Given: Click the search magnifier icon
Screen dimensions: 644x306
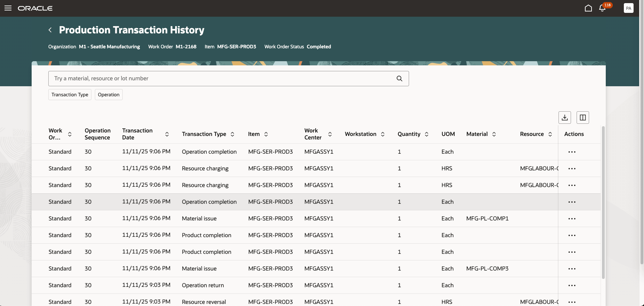Looking at the screenshot, I should point(399,79).
